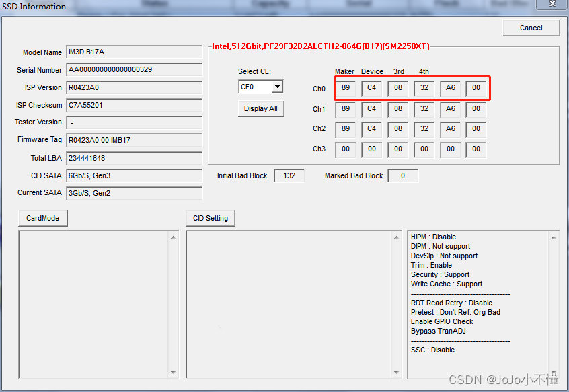Close the SSD Information window

tap(552, 4)
